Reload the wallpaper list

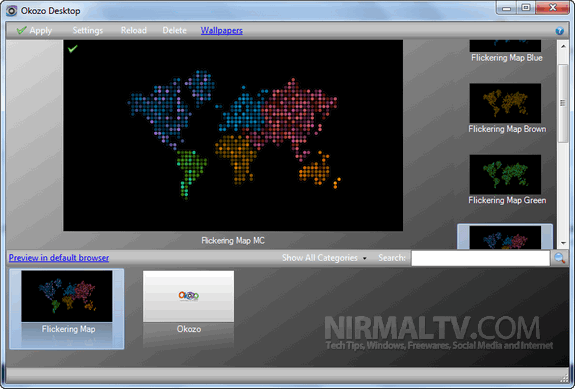(133, 30)
